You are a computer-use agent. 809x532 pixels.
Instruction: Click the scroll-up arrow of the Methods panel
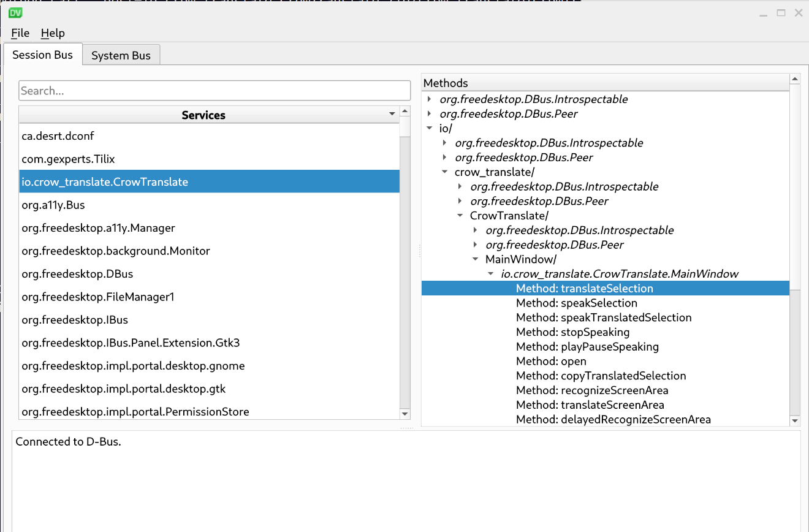point(795,79)
